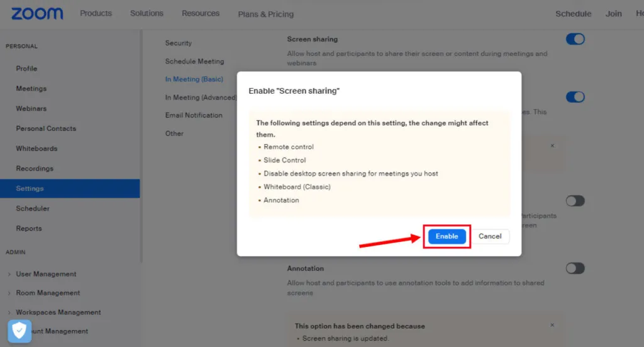
Task: Select Settings in sidebar
Action: click(x=70, y=188)
